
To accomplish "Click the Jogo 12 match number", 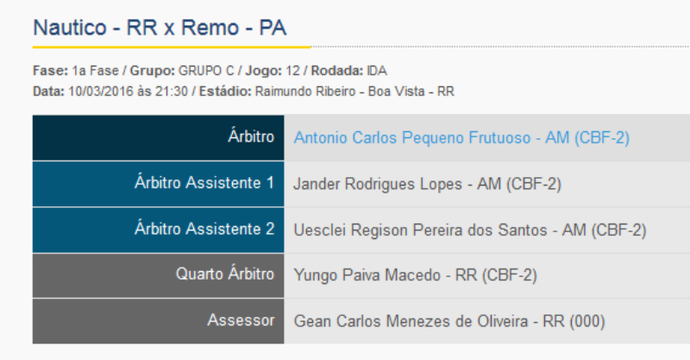I will coord(272,70).
